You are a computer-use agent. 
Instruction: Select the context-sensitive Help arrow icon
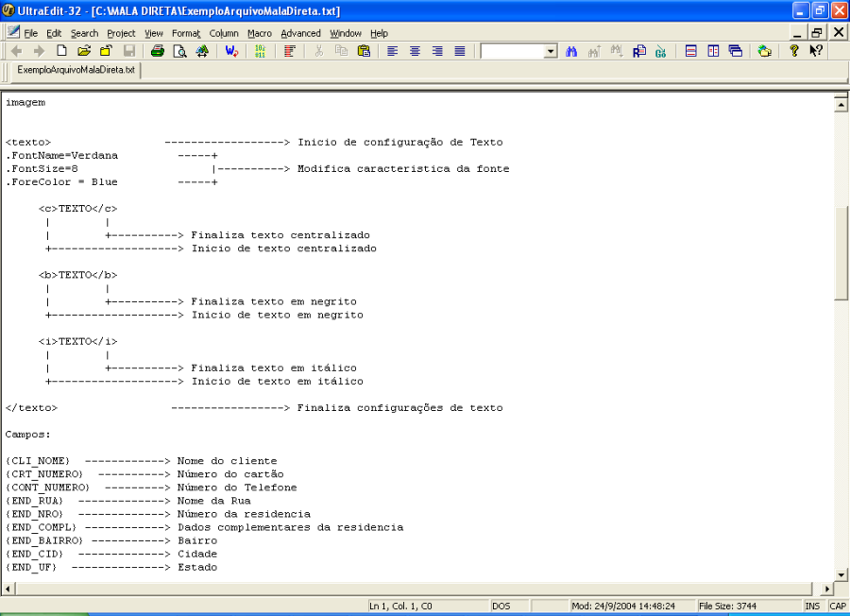[814, 51]
